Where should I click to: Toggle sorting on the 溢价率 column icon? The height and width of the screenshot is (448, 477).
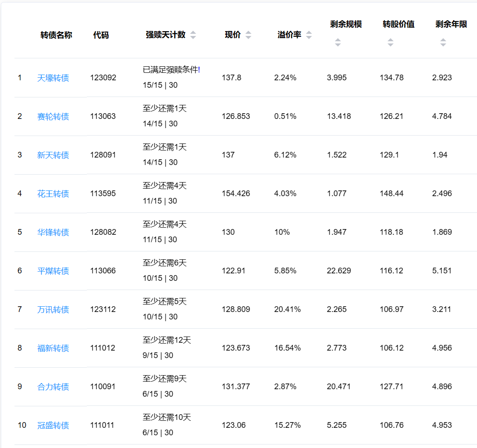[309, 35]
